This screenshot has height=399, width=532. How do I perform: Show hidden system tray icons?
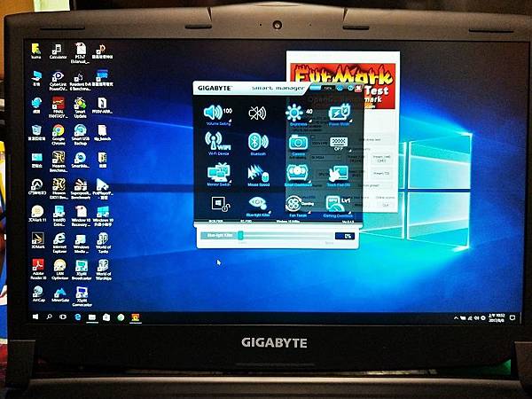(x=456, y=318)
